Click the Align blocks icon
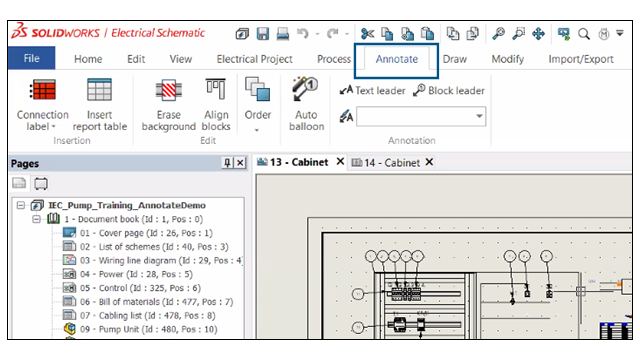 click(x=216, y=90)
